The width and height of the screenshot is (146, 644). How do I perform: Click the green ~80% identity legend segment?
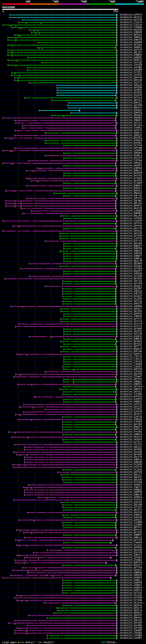[x=101, y=4]
